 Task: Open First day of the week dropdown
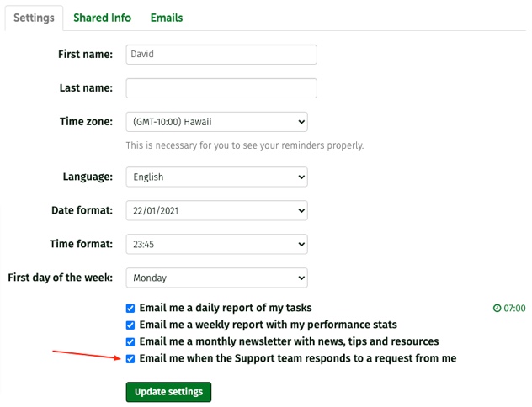pyautogui.click(x=217, y=277)
